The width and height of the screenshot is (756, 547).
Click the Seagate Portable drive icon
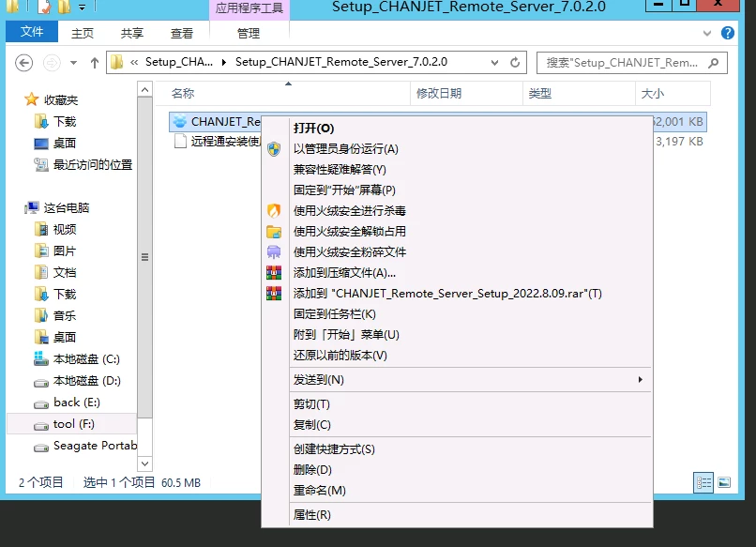(41, 447)
